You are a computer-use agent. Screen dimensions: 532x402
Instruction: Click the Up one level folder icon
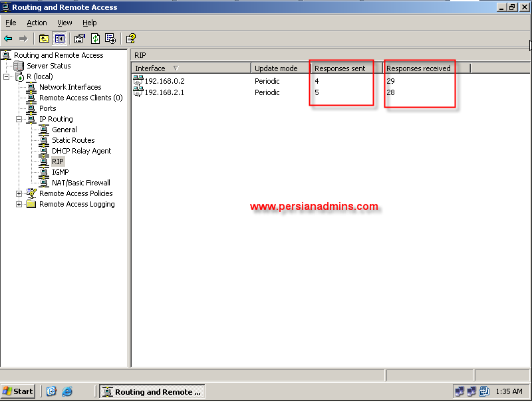click(x=44, y=39)
